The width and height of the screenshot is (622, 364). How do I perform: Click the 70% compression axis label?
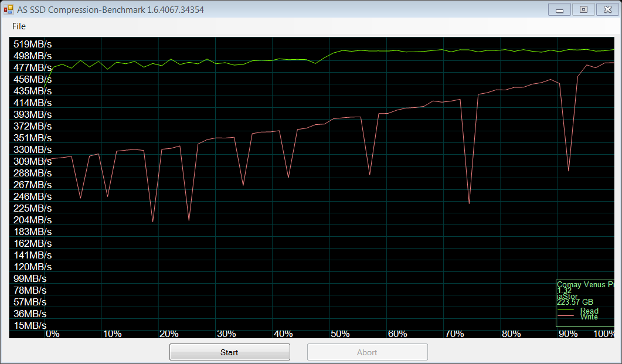pos(454,334)
